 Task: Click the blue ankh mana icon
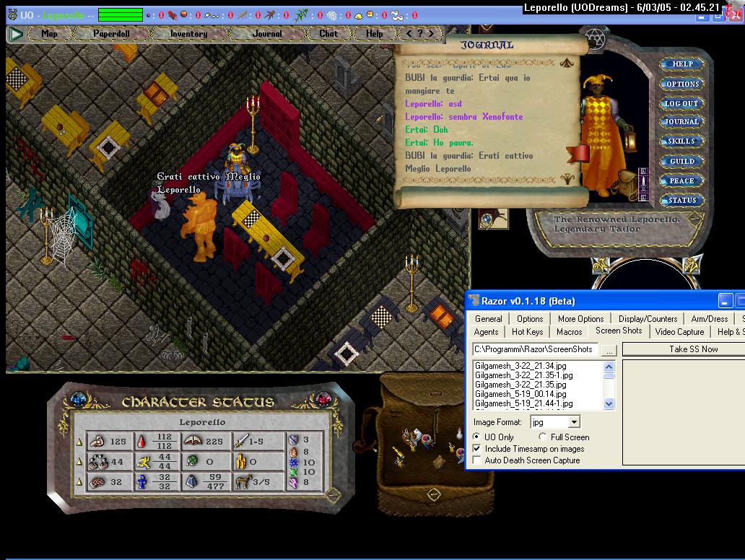click(141, 481)
